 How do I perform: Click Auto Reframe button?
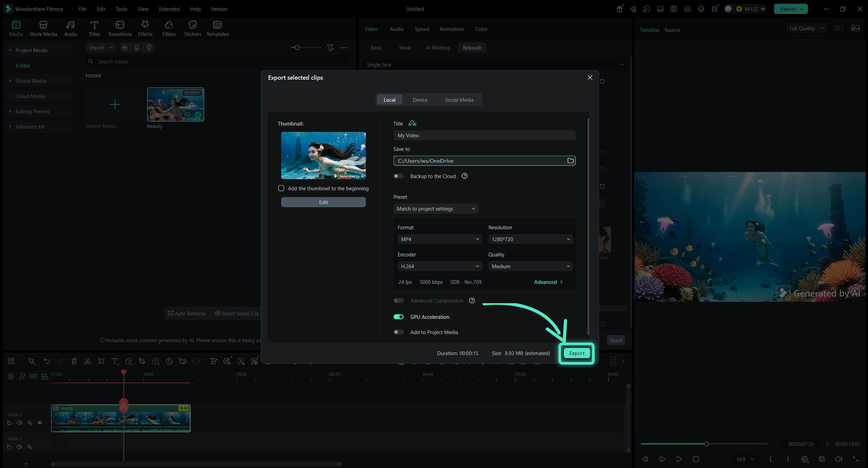[x=186, y=314]
